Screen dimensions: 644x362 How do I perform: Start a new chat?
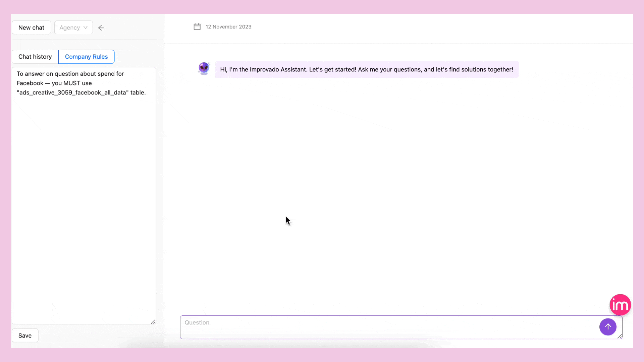point(31,27)
